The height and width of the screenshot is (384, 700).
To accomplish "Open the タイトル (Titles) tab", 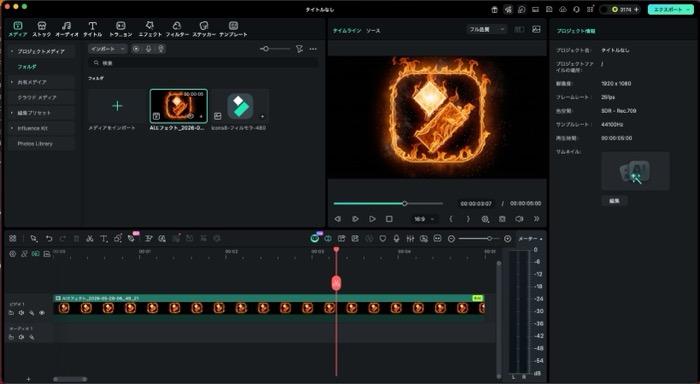I will (x=92, y=29).
